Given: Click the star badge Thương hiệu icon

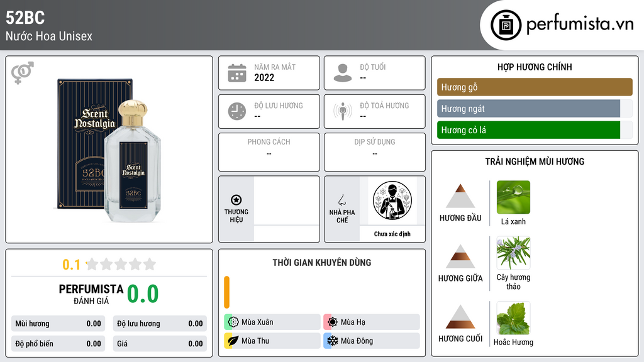Looking at the screenshot, I should (x=236, y=200).
